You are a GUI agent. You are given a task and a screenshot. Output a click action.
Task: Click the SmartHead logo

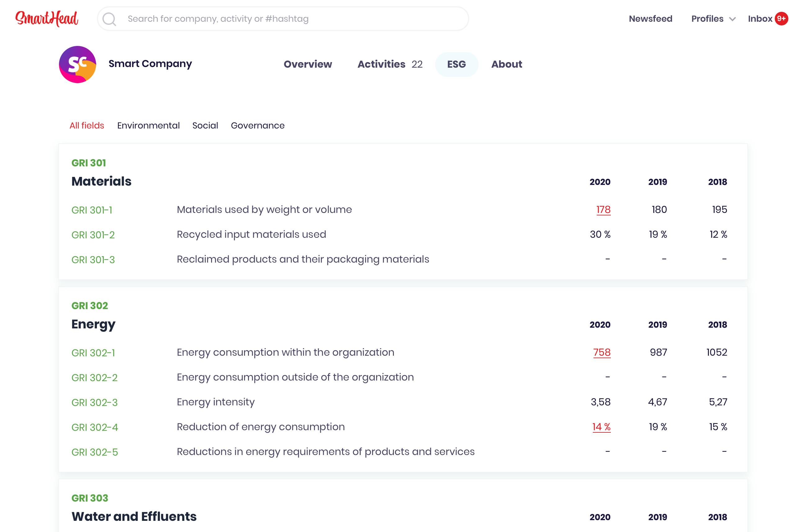pyautogui.click(x=47, y=19)
